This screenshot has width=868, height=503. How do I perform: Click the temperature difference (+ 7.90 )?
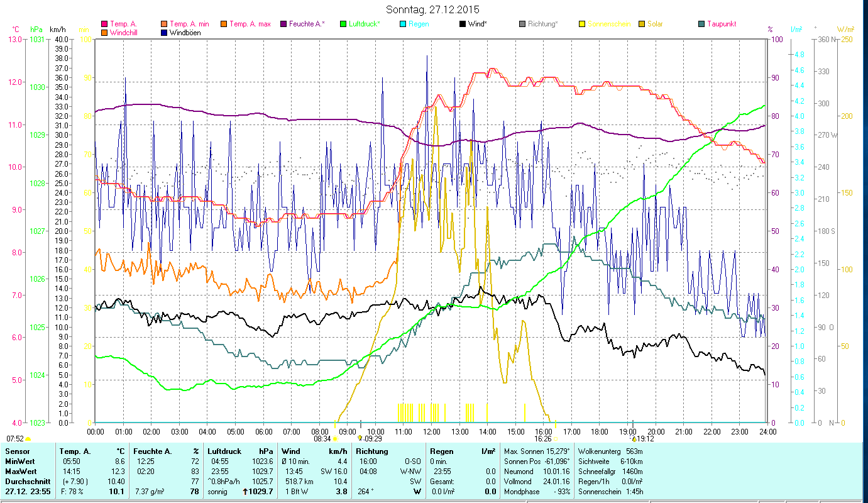tap(75, 481)
